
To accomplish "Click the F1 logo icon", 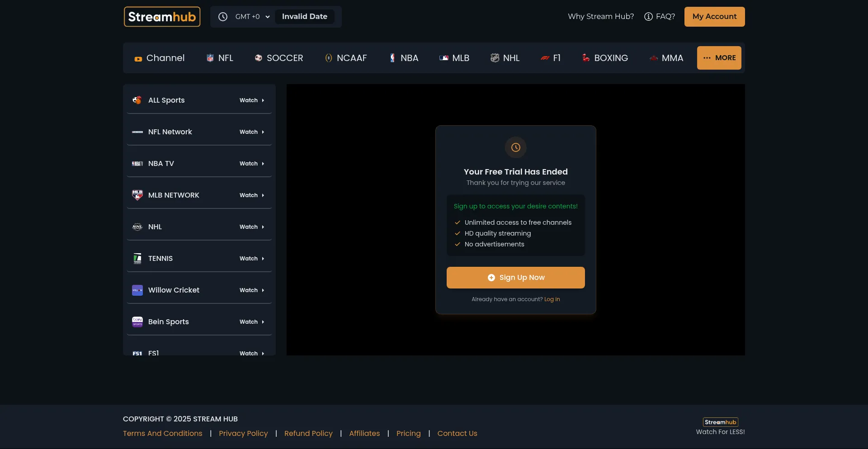I will pos(545,58).
